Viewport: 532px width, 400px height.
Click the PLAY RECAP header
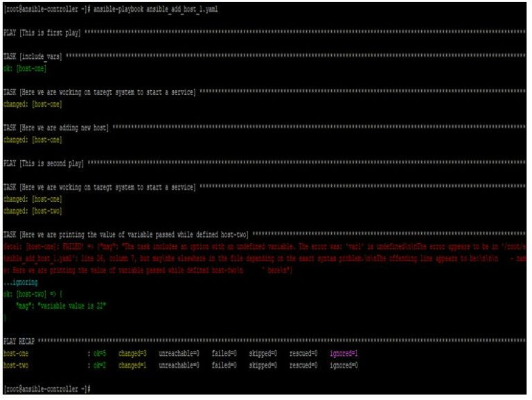[x=19, y=342]
